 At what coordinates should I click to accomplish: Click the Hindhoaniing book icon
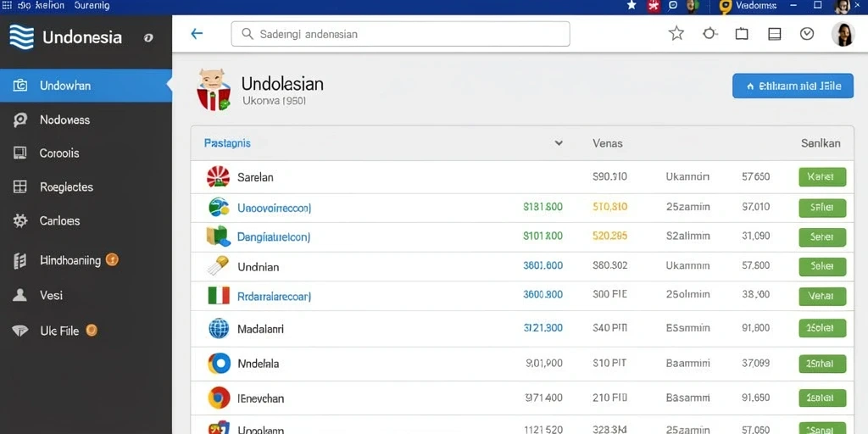[x=20, y=261]
